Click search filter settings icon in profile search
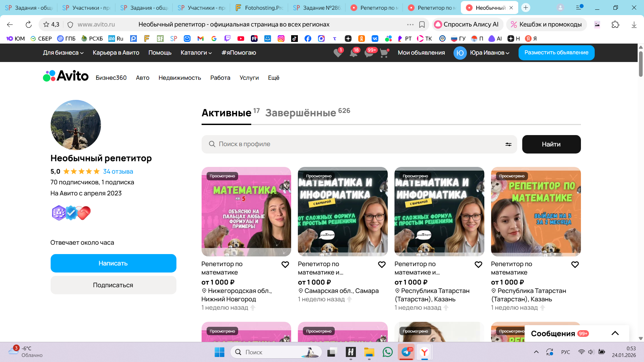This screenshot has height=362, width=644. 508,144
